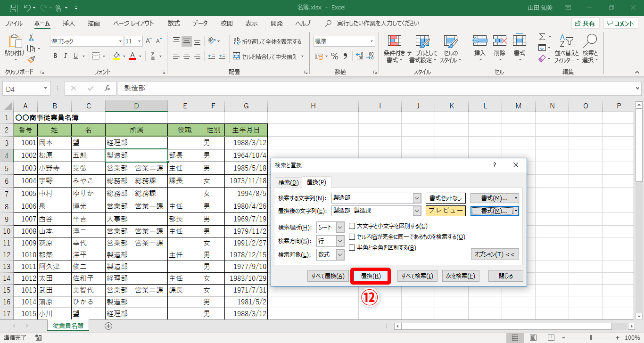644x343 pixels.
Task: Switch to the 挿入 ribbon tab
Action: pyautogui.click(x=69, y=23)
